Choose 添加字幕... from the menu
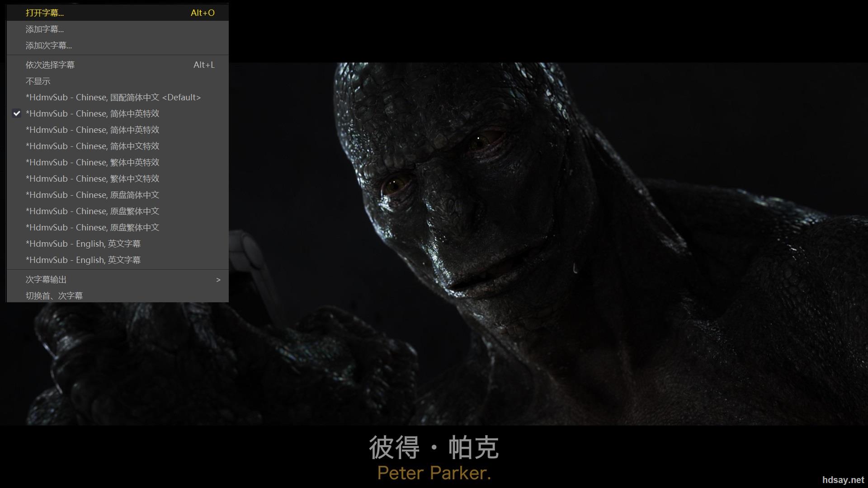868x488 pixels. tap(118, 29)
